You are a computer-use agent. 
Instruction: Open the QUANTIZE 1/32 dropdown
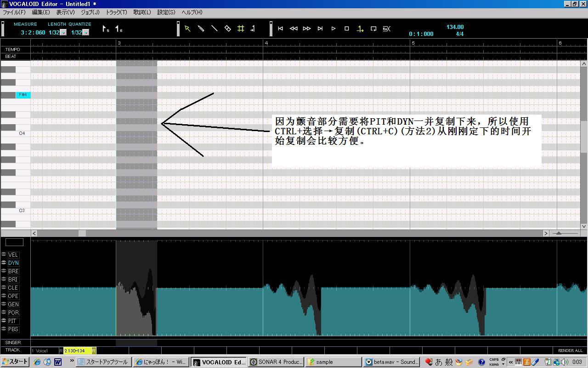[86, 33]
